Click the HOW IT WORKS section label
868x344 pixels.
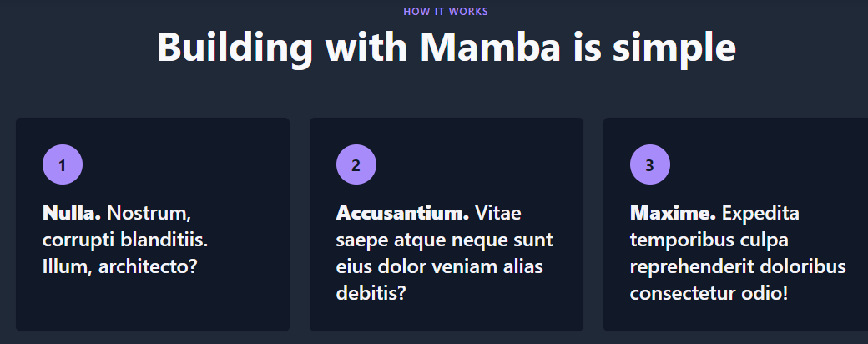click(x=446, y=11)
